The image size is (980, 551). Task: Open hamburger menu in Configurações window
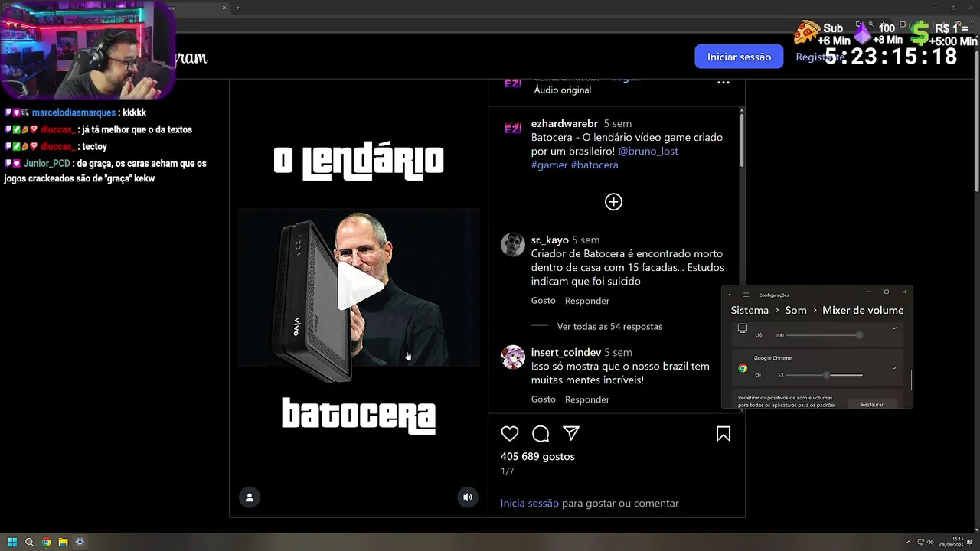[746, 295]
